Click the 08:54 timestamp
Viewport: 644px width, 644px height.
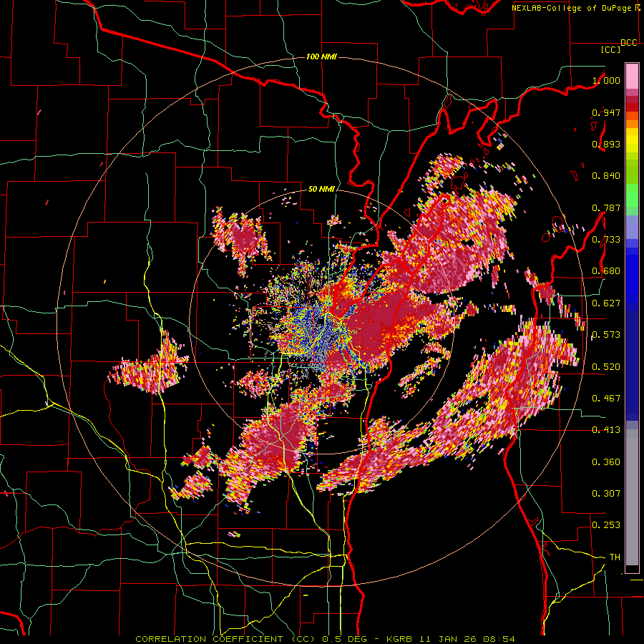tap(499, 639)
